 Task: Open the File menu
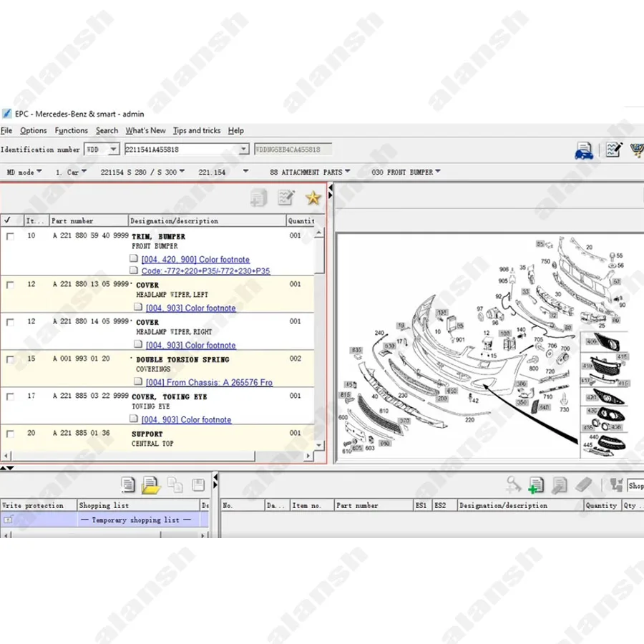[x=6, y=131]
